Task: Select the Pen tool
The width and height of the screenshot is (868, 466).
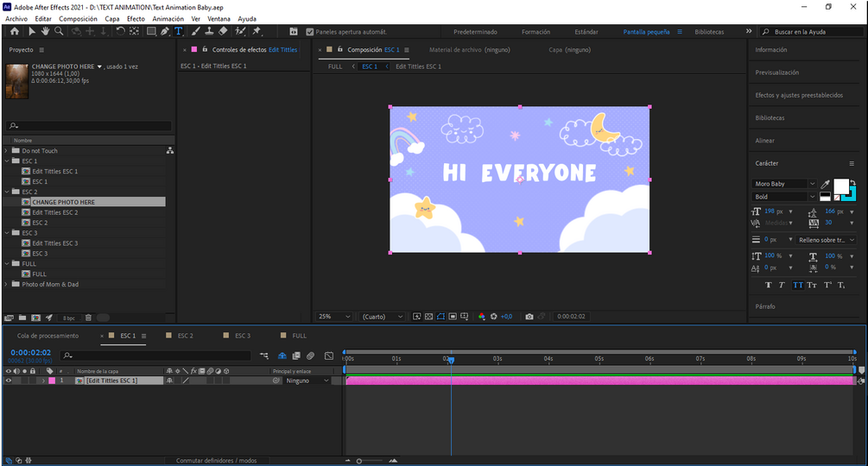Action: coord(165,32)
